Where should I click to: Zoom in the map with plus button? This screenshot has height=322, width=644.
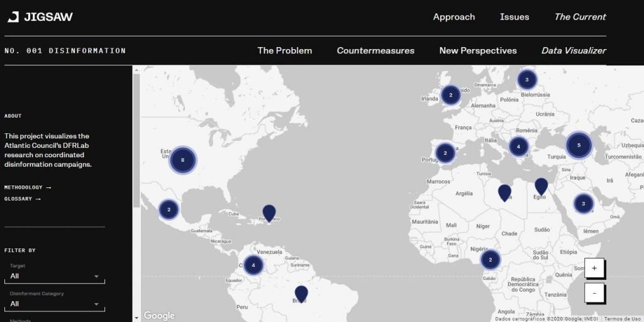coord(594,268)
